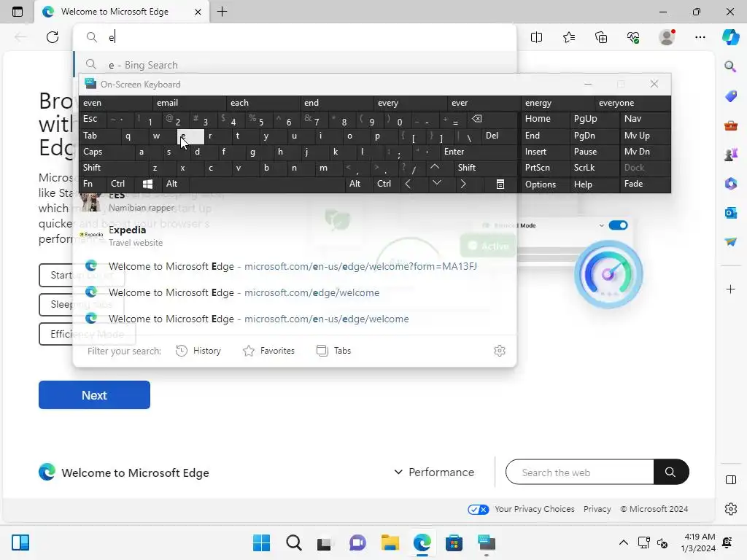Open Windows Start button in taskbar
The height and width of the screenshot is (560, 747).
tap(261, 542)
